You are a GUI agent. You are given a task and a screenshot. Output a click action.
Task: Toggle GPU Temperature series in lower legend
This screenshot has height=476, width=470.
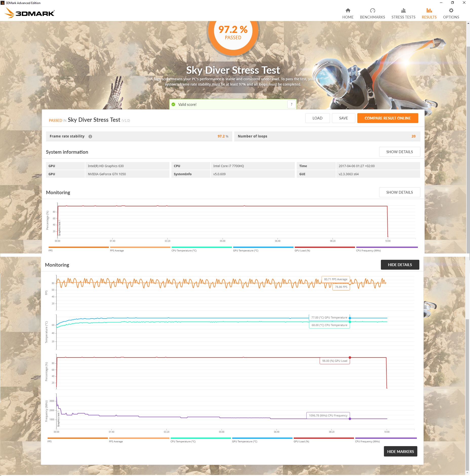(262, 440)
